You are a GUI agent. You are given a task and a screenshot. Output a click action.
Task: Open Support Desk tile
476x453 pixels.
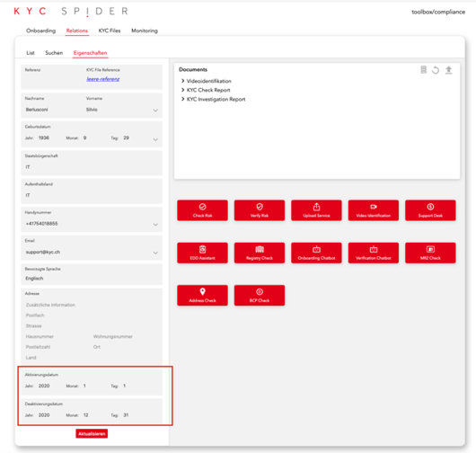coord(430,210)
